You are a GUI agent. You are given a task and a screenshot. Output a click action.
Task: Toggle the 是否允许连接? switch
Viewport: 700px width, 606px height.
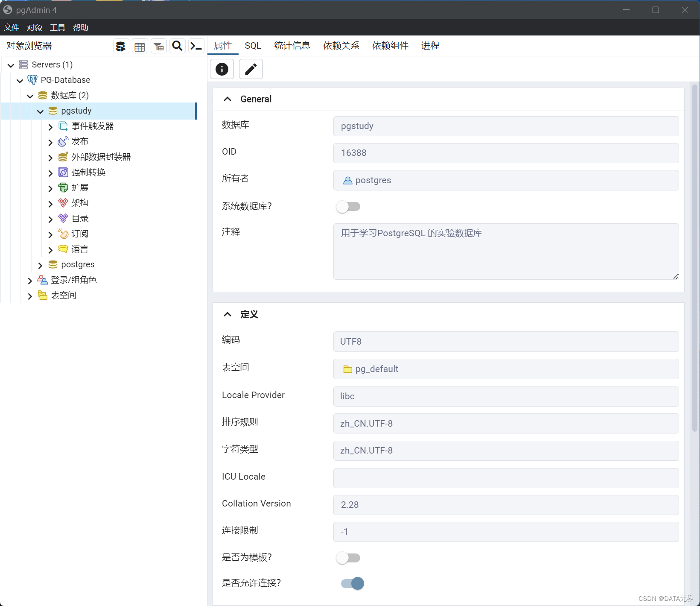tap(353, 583)
